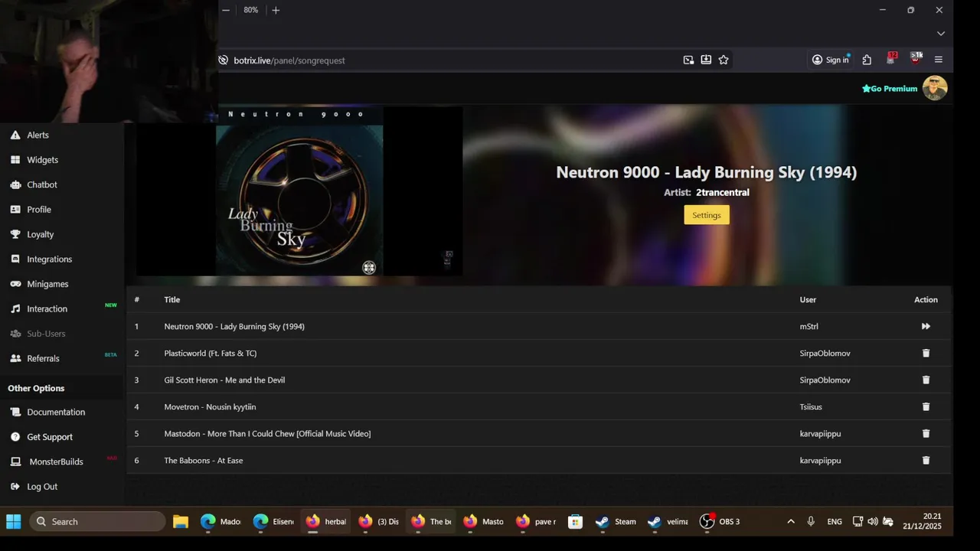Switch to the Steam taskbar window

[x=616, y=521]
